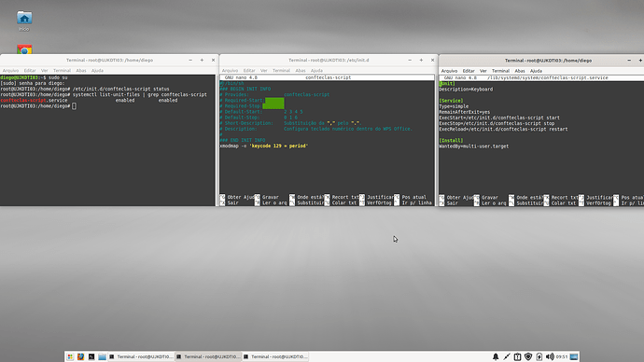Screen dimensions: 644x362
Task: Minimize the middle /etc/init.d terminal window
Action: coord(410,60)
